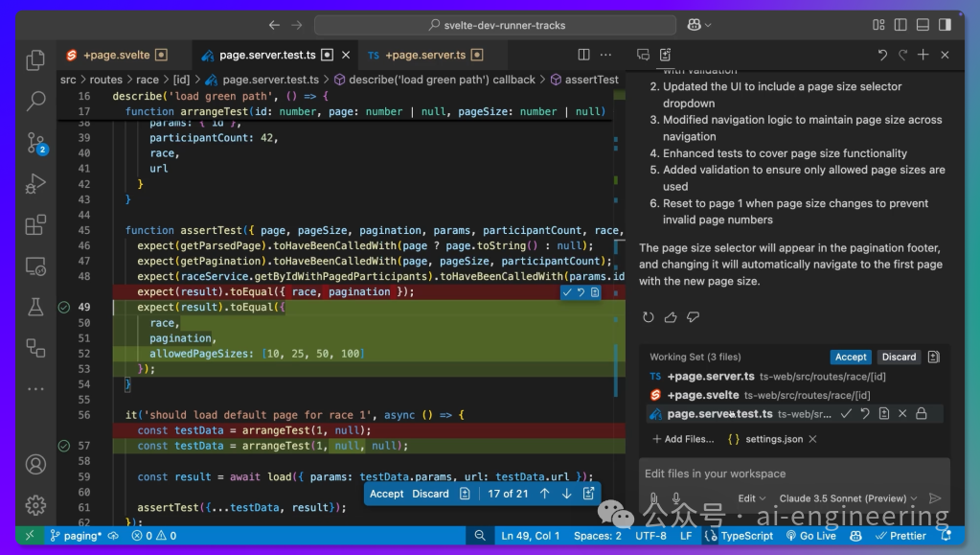Switch to the +page.svelte tab
Viewport: 980px width, 555px height.
[115, 56]
